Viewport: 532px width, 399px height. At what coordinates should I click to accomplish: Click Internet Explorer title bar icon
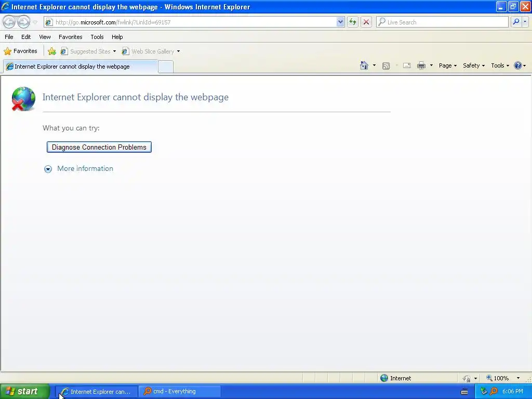click(x=5, y=6)
